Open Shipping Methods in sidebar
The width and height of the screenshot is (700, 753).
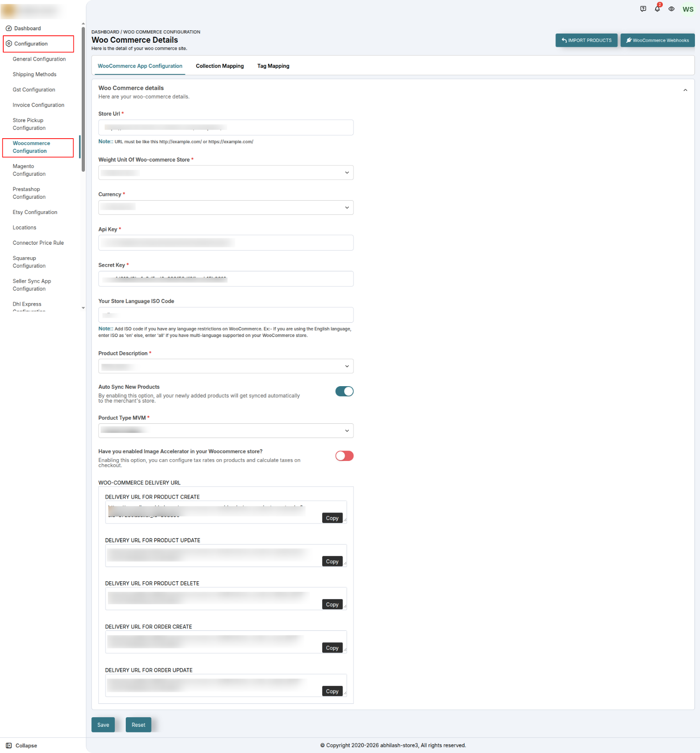point(34,74)
